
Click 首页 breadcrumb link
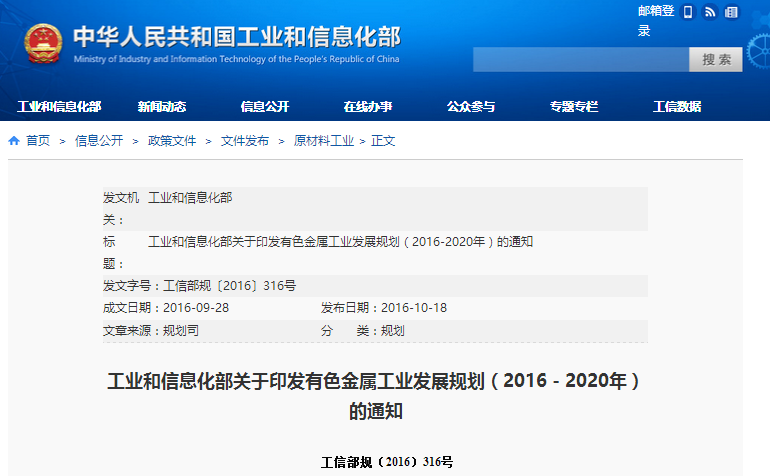pos(38,141)
